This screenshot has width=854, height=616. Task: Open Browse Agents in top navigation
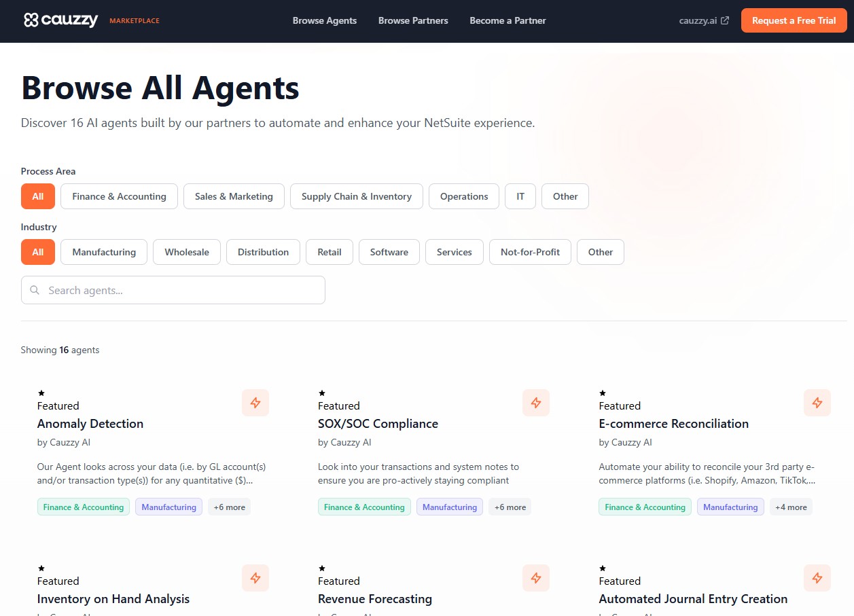(325, 20)
